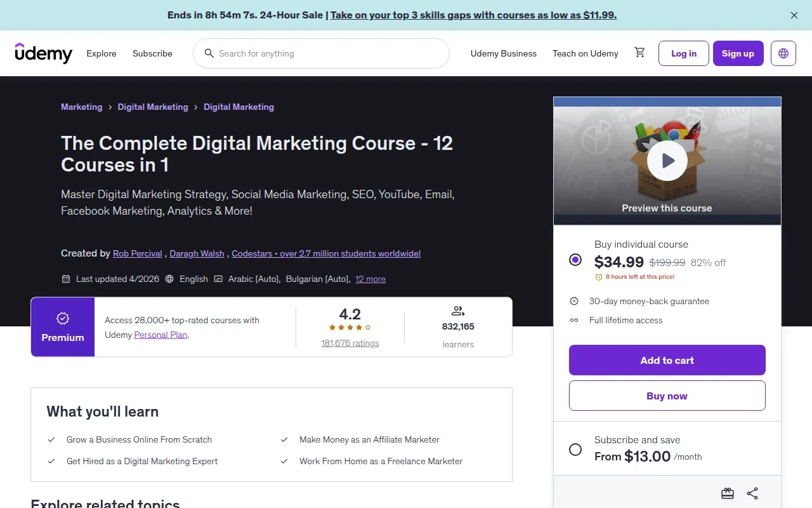Focus the Search for anything field
This screenshot has width=812, height=508.
pos(321,53)
